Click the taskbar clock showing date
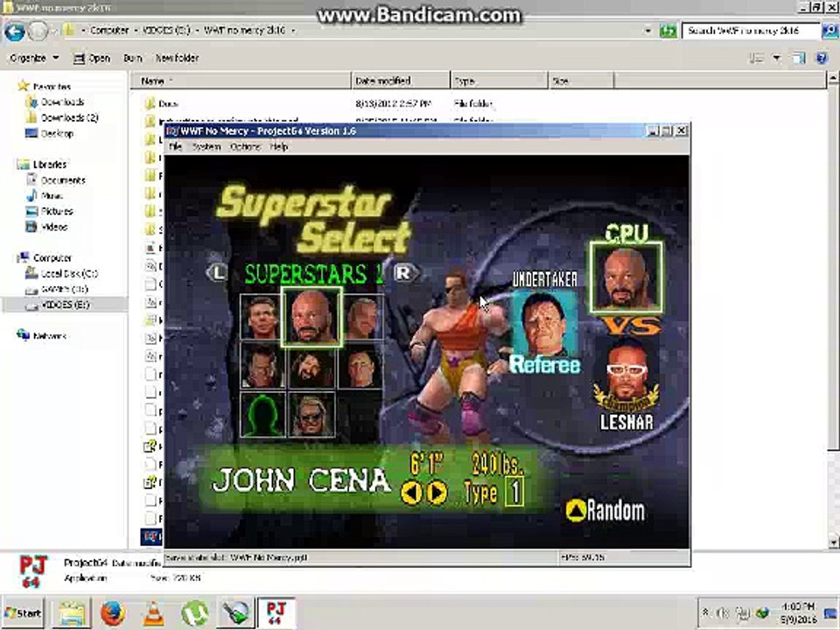This screenshot has height=630, width=840. 798,612
